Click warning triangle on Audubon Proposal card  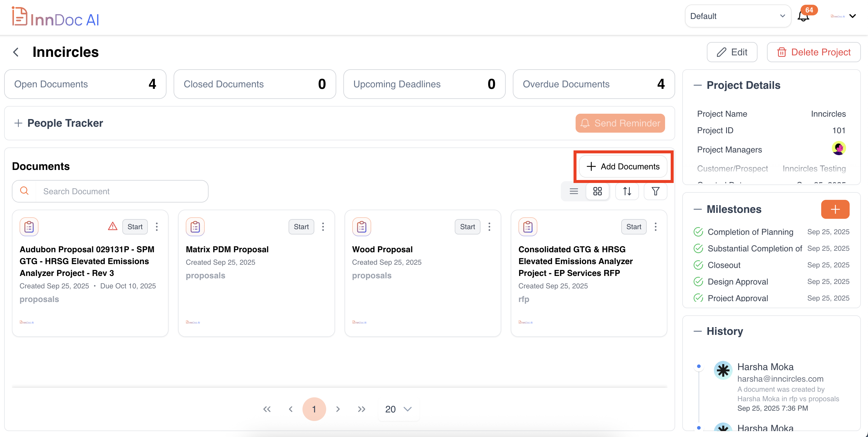pyautogui.click(x=113, y=226)
